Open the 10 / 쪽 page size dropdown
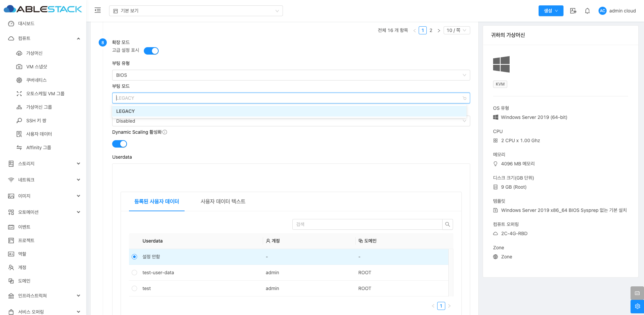 pos(456,30)
